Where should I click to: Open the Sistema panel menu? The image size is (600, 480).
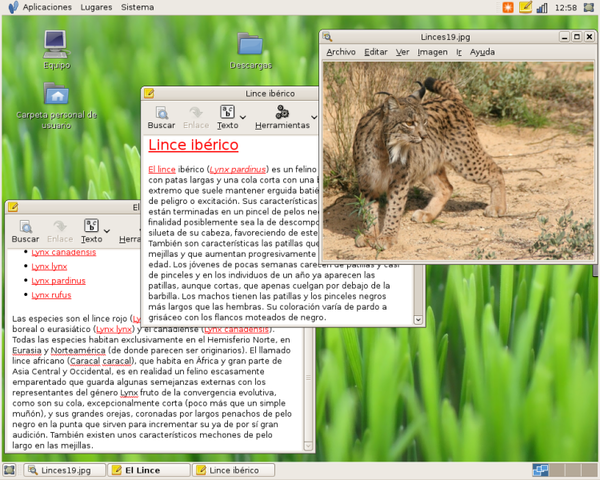(x=137, y=7)
